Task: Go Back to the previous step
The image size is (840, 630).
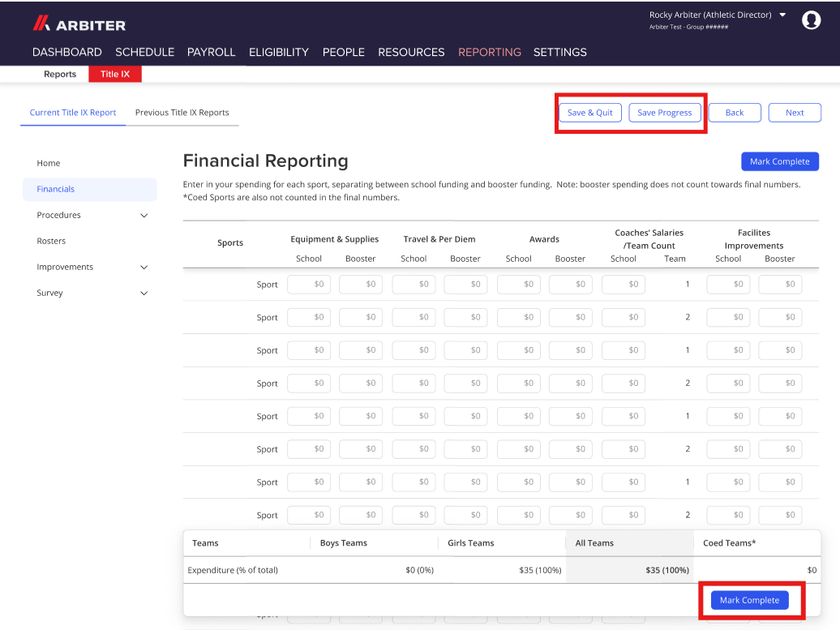Action: [x=735, y=113]
